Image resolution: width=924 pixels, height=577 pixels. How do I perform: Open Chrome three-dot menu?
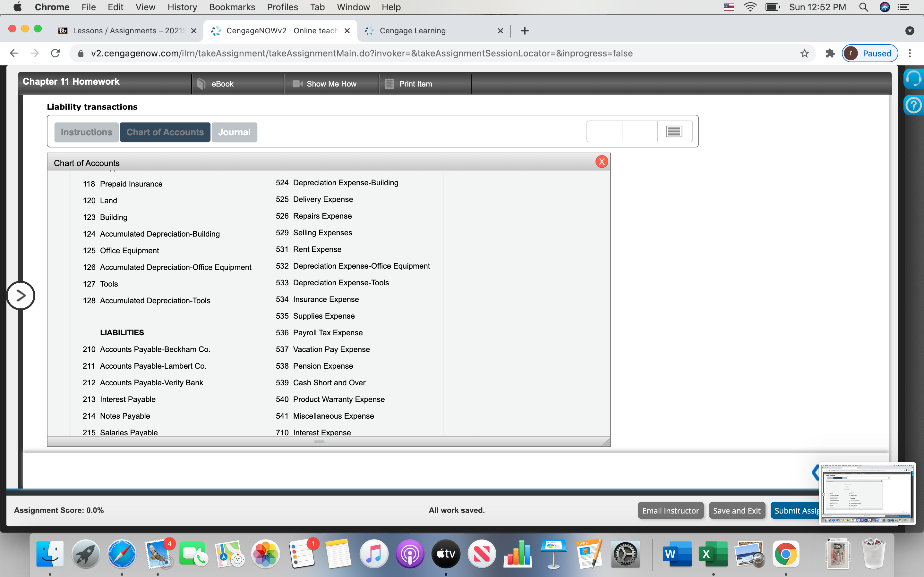[910, 54]
